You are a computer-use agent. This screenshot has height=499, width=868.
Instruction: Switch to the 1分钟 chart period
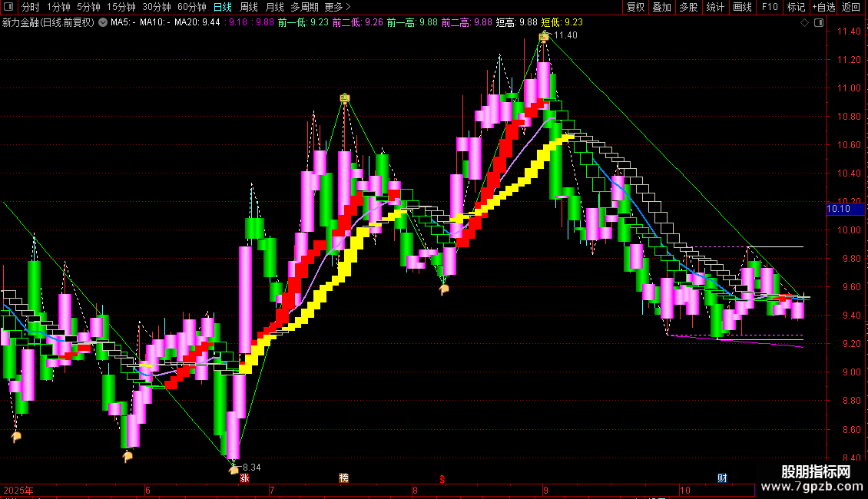click(58, 7)
